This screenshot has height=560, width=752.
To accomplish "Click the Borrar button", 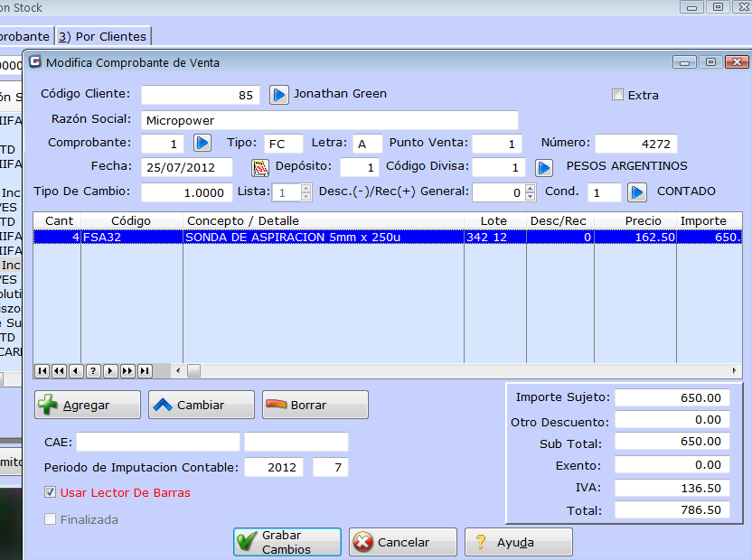I will (x=315, y=406).
